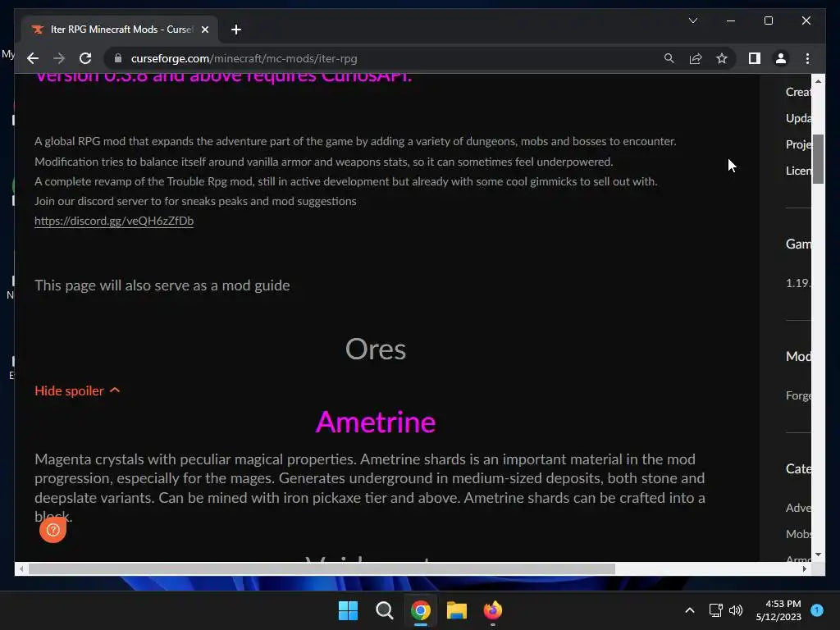
Task: Click the vertical scrollbar thumb
Action: point(818,159)
